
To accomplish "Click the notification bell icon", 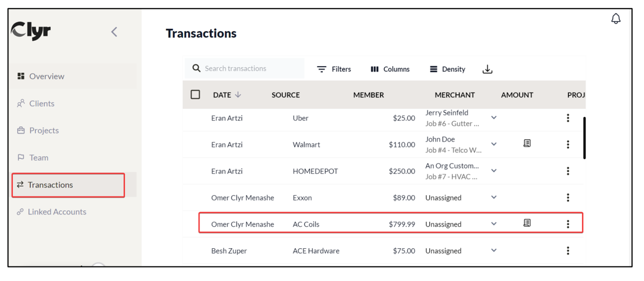I will click(x=616, y=19).
